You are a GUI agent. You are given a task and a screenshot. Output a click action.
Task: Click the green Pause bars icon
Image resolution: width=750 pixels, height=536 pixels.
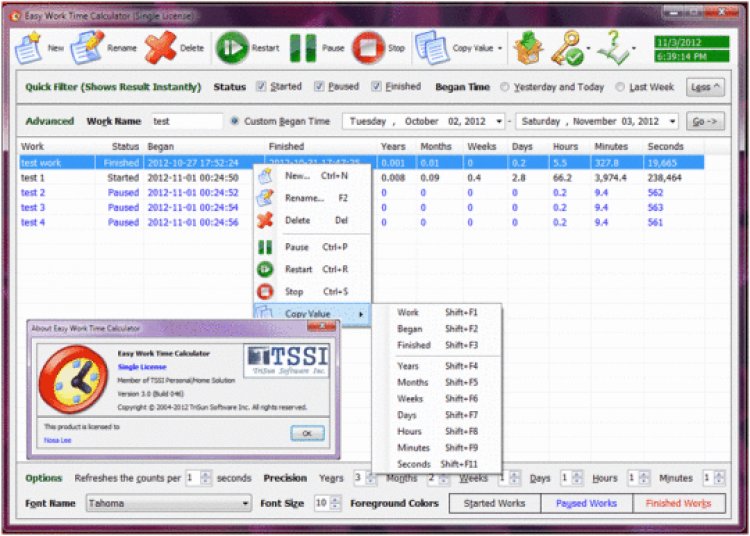tap(303, 48)
